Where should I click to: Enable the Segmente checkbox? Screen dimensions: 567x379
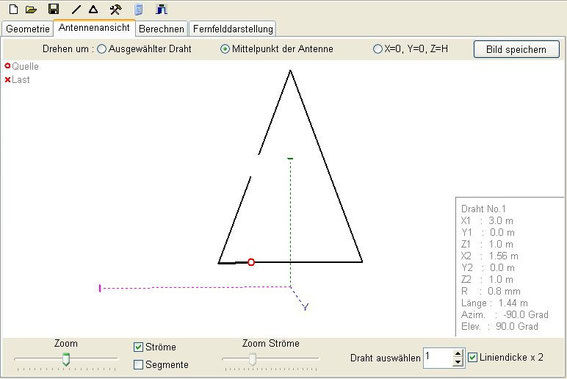[138, 365]
